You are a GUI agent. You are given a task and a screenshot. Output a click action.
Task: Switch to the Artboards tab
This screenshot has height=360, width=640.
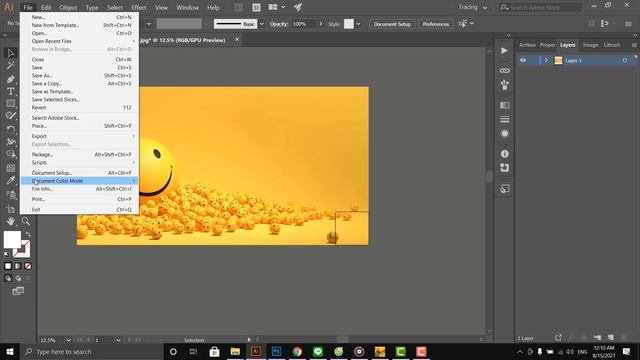[x=527, y=45]
